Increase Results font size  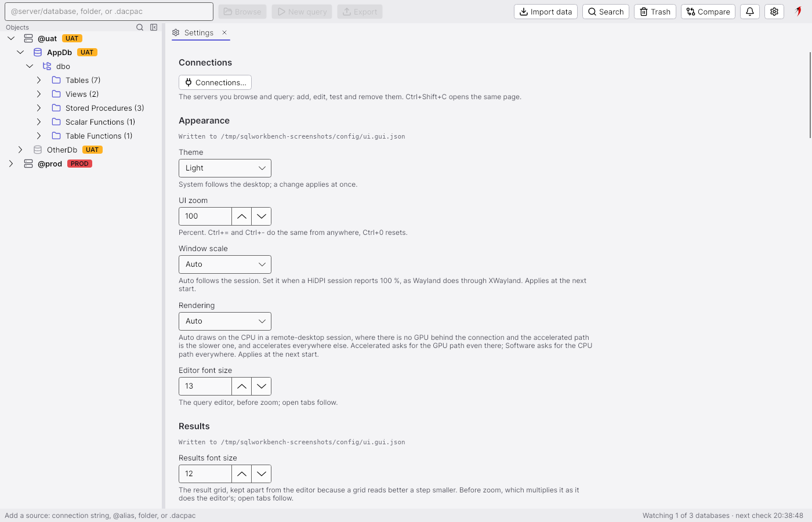pyautogui.click(x=242, y=474)
